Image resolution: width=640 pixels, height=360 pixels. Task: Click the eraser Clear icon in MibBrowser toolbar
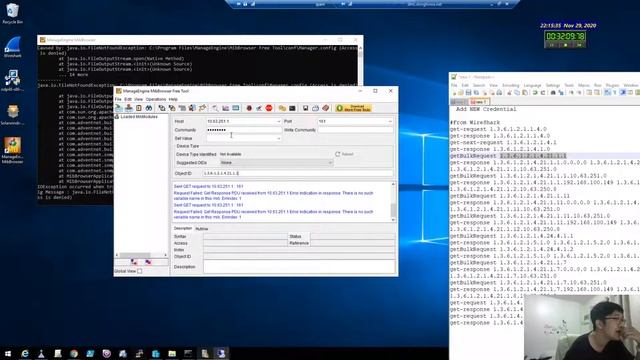pos(325,108)
